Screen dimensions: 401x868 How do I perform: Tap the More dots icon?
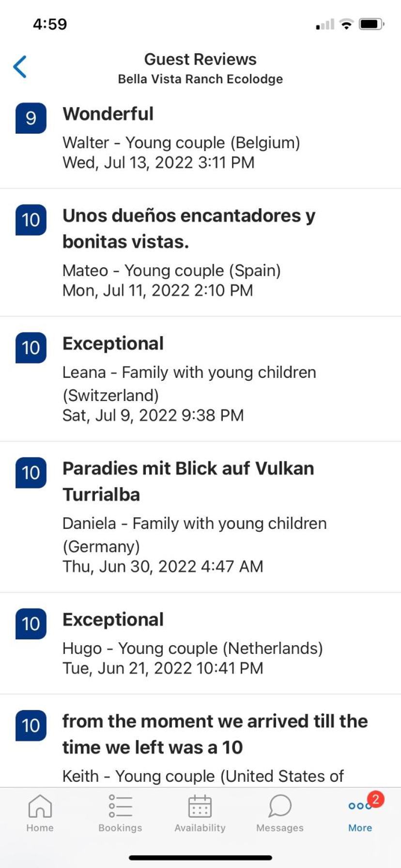(357, 806)
